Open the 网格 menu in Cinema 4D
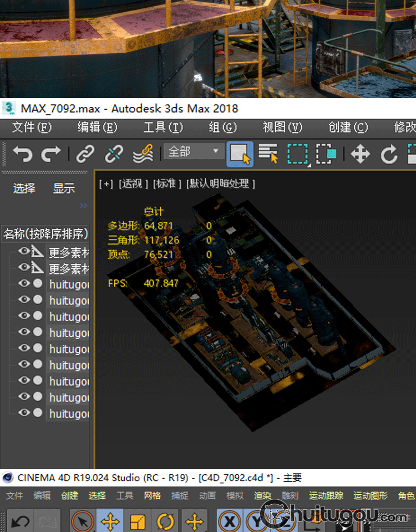 [x=152, y=495]
